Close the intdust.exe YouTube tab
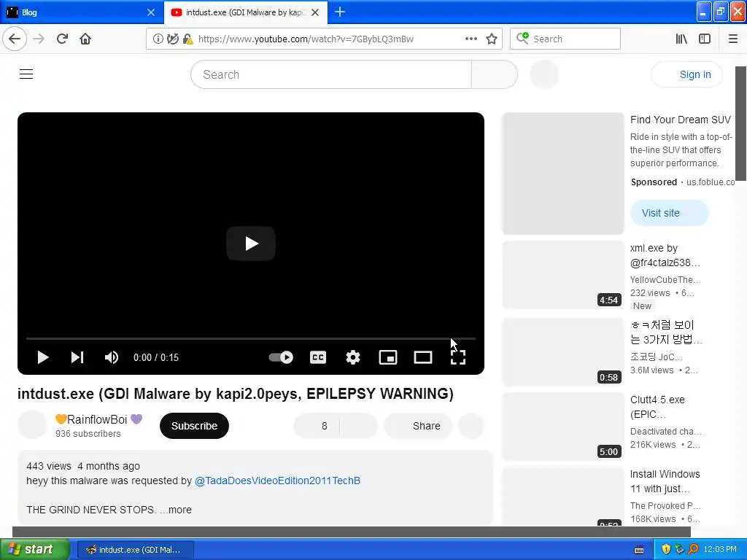This screenshot has height=560, width=747. [315, 12]
